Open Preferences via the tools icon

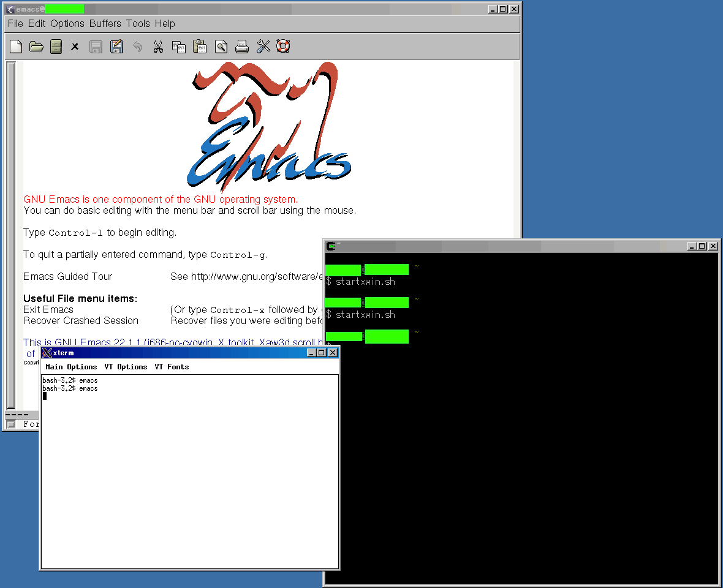[x=263, y=47]
